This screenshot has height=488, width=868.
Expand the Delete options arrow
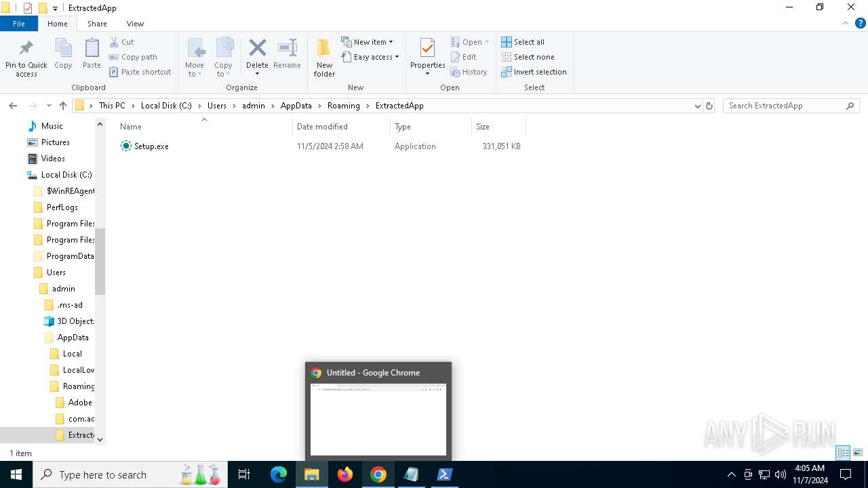point(257,74)
